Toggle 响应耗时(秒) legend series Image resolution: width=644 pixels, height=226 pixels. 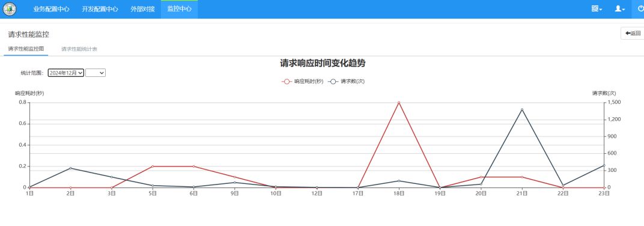click(x=302, y=81)
